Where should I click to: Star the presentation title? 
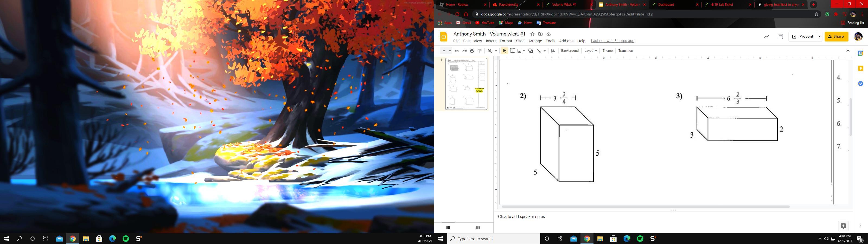(x=532, y=34)
